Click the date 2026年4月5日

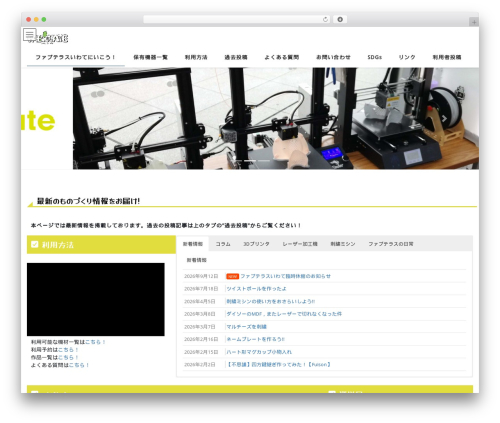200,301
